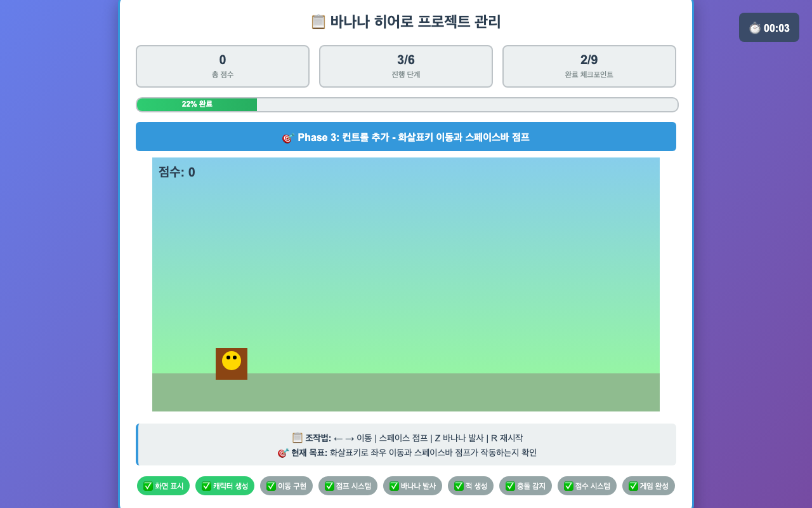Click the banana hero character face
This screenshot has width=812, height=508.
(232, 360)
